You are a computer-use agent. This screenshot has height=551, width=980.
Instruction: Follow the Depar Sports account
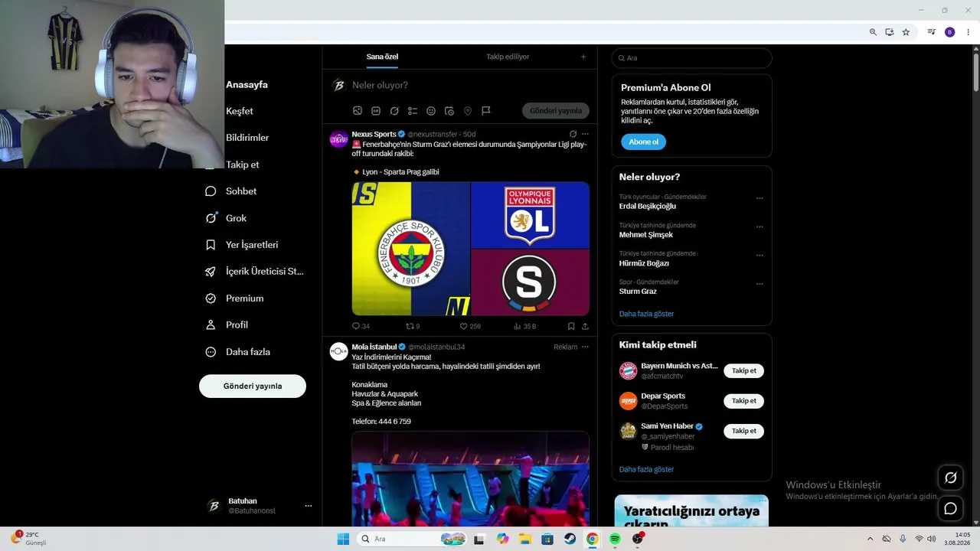743,401
